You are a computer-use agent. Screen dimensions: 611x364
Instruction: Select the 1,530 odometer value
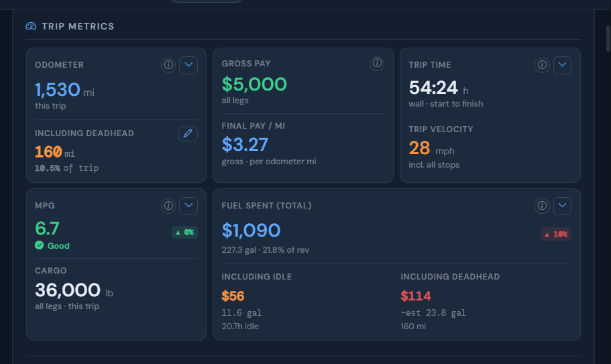(58, 90)
